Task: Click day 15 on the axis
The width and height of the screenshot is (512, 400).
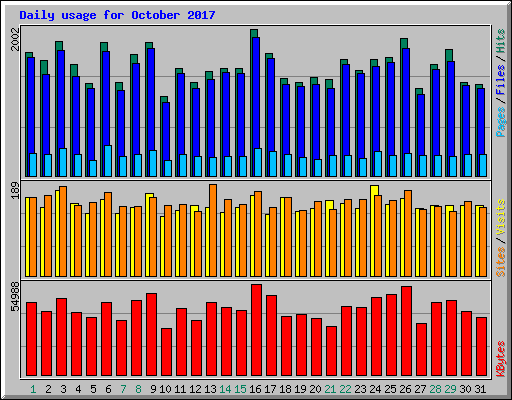Action: (240, 389)
